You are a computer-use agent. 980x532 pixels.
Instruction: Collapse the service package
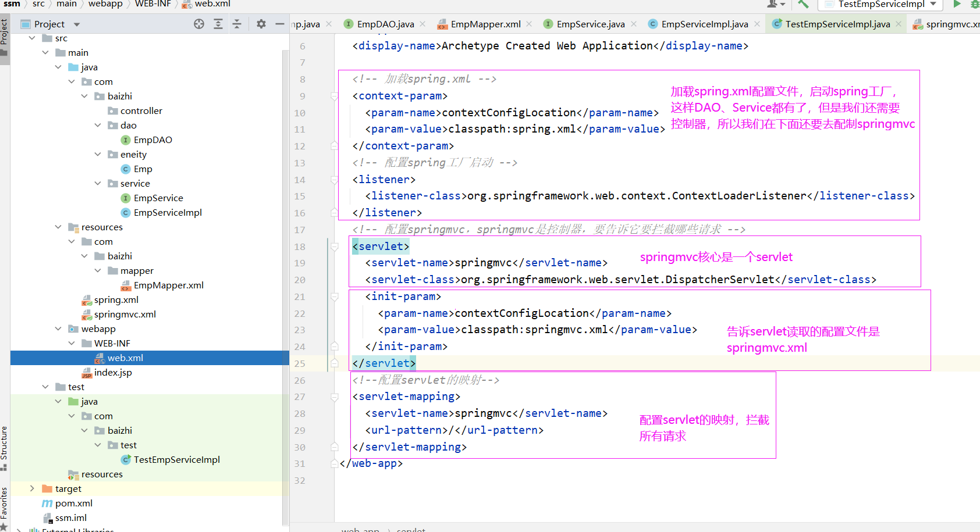(x=98, y=183)
